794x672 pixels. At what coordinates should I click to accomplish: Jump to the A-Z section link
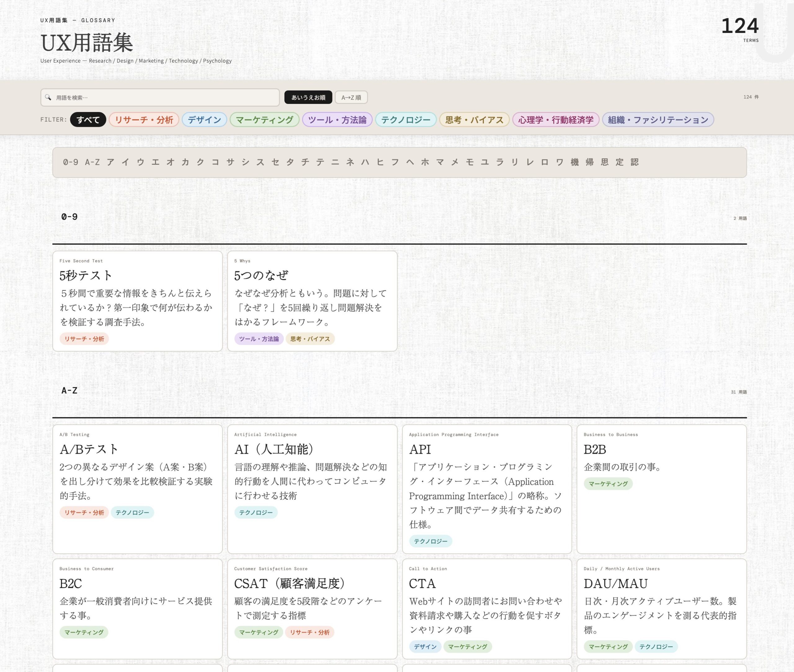click(x=92, y=162)
